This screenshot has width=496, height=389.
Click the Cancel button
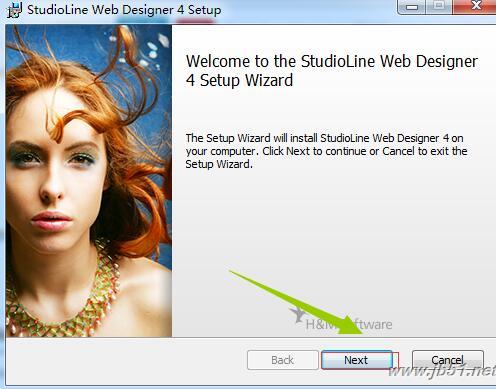448,360
